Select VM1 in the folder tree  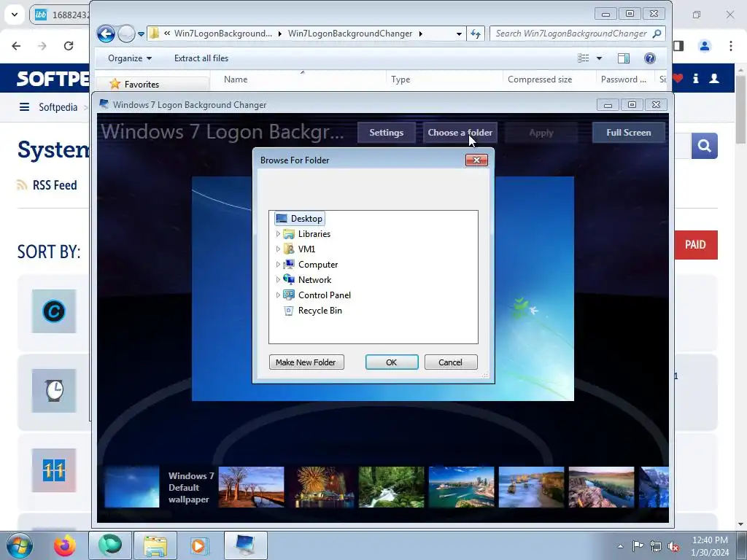pyautogui.click(x=307, y=249)
